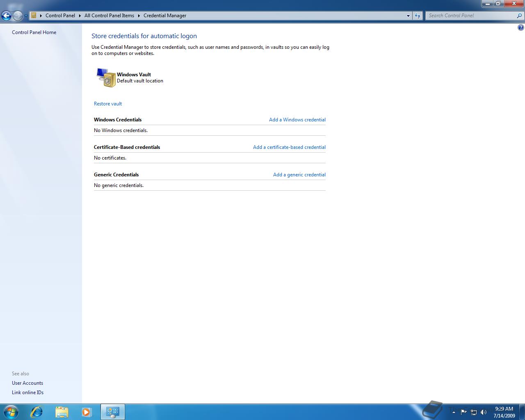Click Add a certificate-based credential
Image resolution: width=525 pixels, height=420 pixels.
289,147
